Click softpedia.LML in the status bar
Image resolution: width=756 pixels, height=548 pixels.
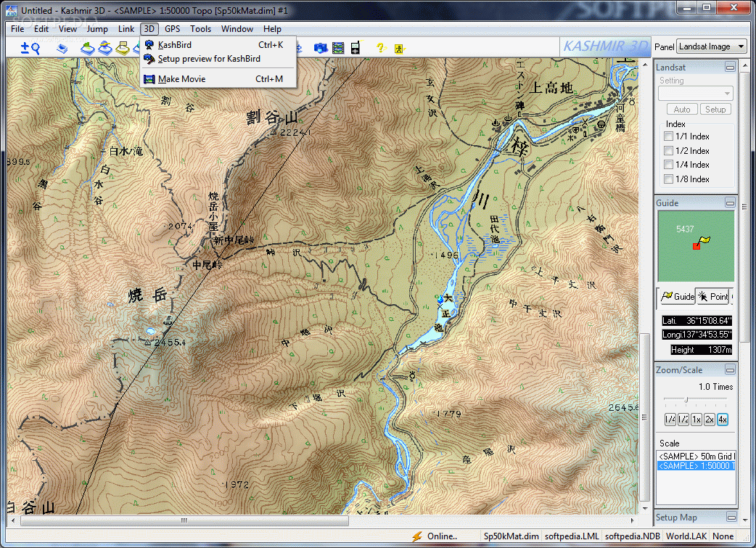pyautogui.click(x=572, y=536)
